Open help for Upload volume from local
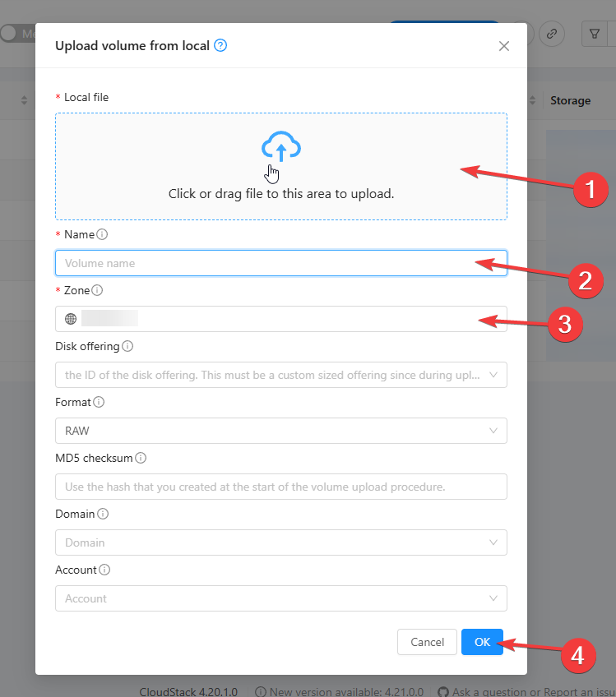The height and width of the screenshot is (697, 616). tap(220, 45)
